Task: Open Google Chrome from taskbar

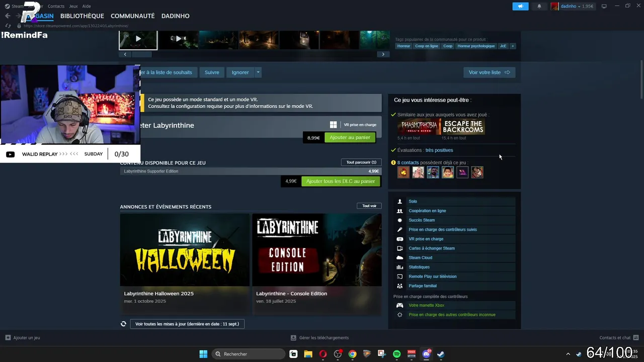Action: pyautogui.click(x=352, y=354)
